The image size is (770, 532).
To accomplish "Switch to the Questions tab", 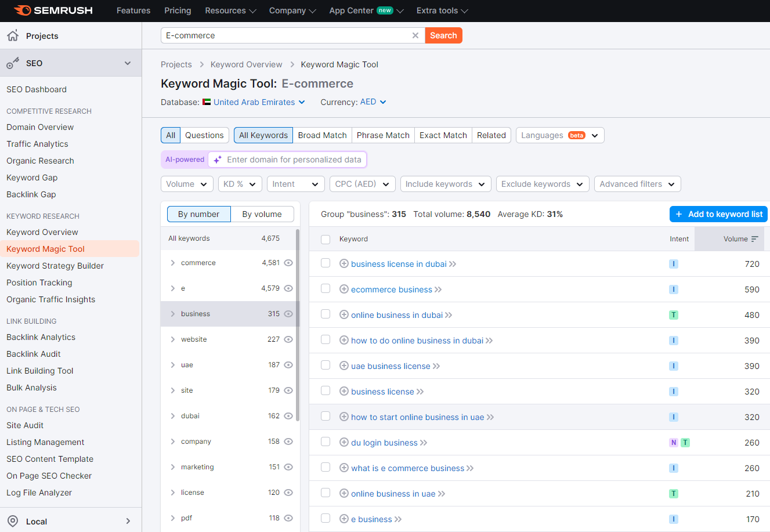I will pyautogui.click(x=204, y=135).
